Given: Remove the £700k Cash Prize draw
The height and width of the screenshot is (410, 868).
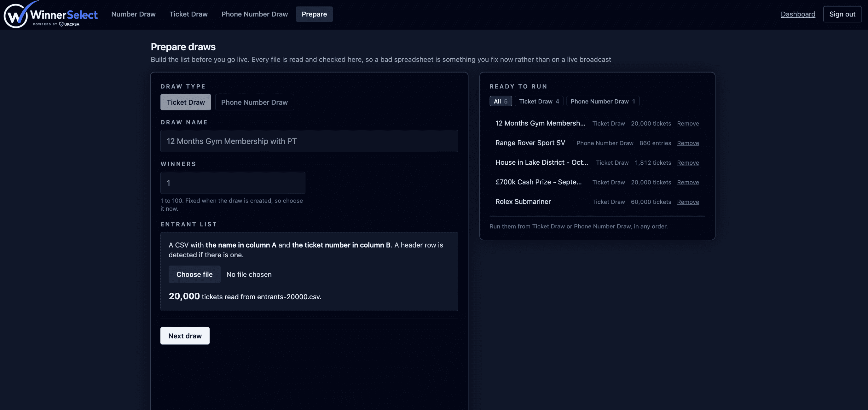Looking at the screenshot, I should click(x=688, y=182).
